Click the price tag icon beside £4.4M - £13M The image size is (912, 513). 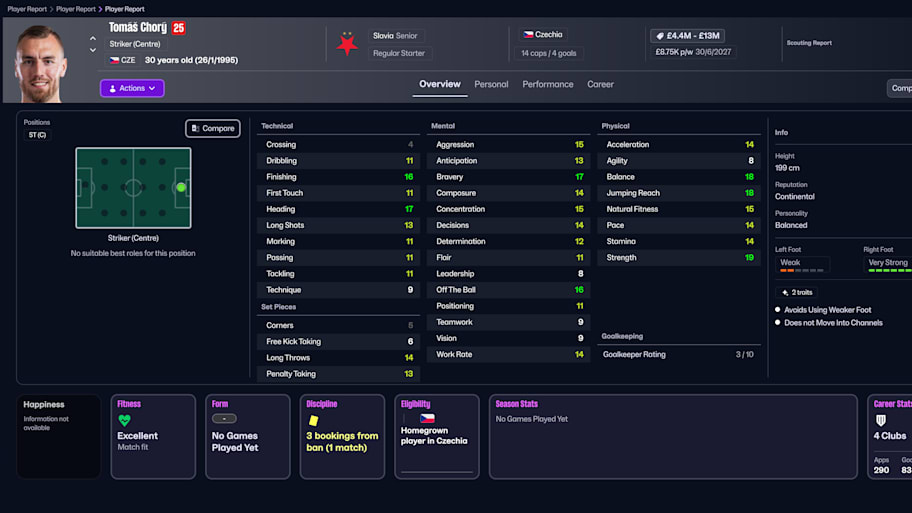tap(660, 36)
